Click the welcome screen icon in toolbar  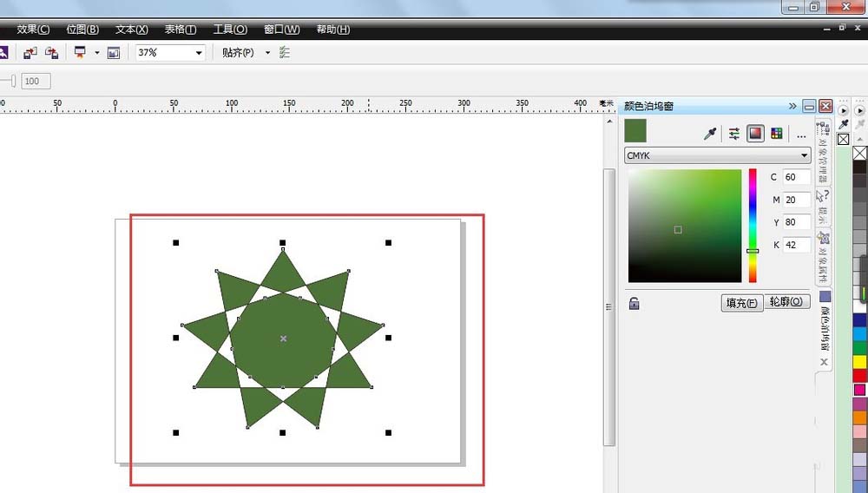click(114, 53)
